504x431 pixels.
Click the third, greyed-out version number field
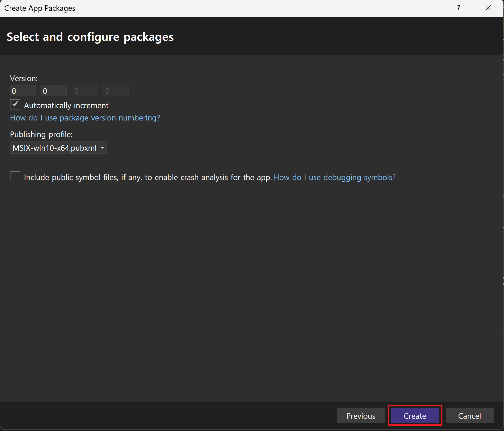click(x=85, y=91)
